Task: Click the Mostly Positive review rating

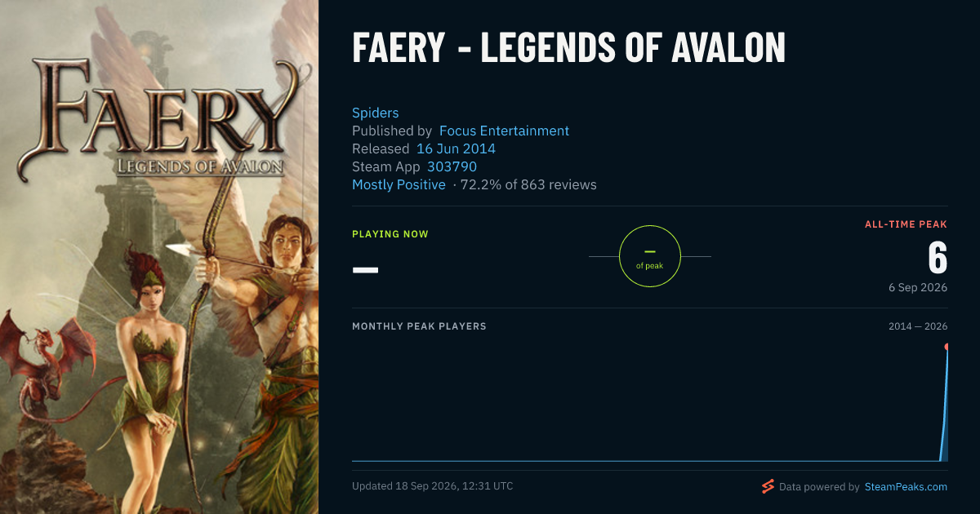Action: 399,184
